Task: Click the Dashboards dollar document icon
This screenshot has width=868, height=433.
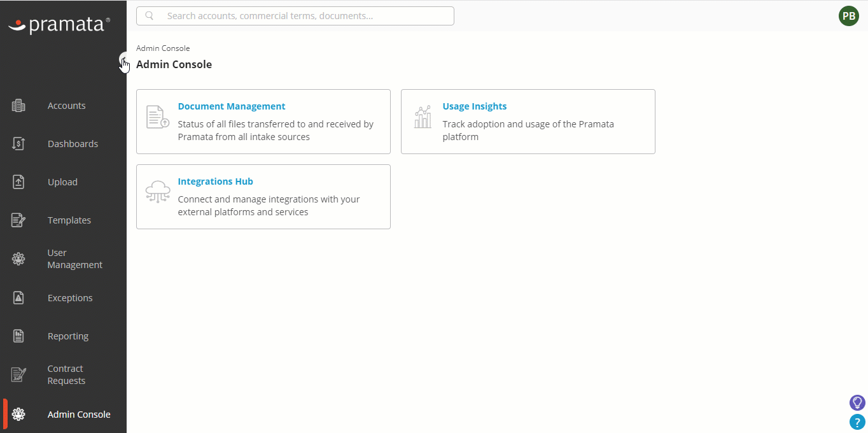Action: (18, 144)
